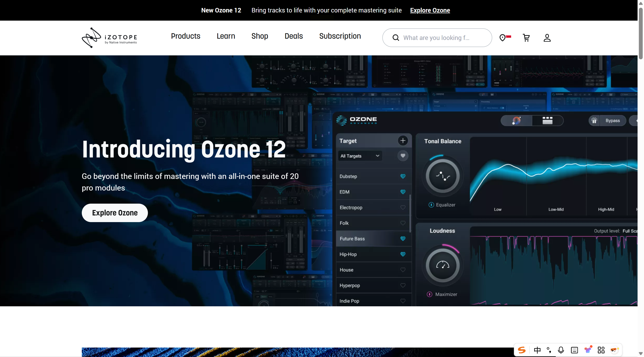Open the user account icon
The height and width of the screenshot is (357, 644).
tap(547, 38)
